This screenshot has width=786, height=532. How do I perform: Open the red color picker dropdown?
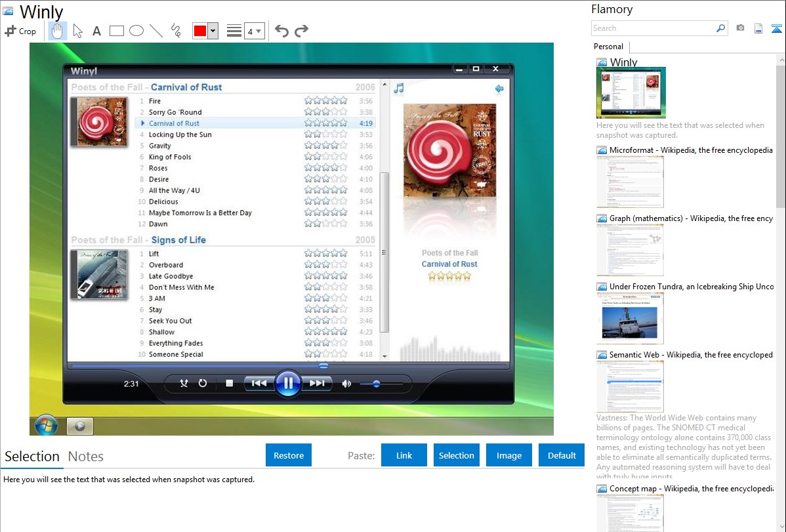213,31
